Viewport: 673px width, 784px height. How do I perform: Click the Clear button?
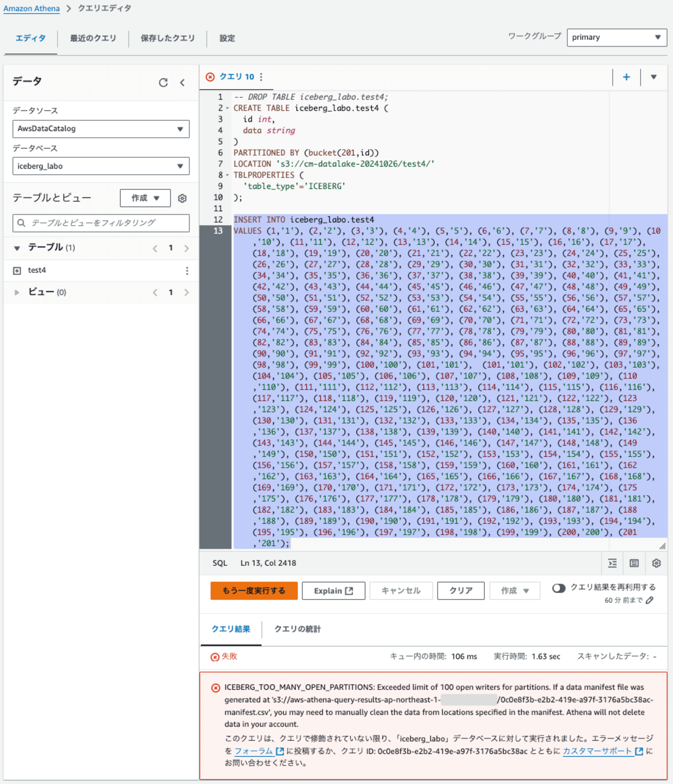point(461,591)
